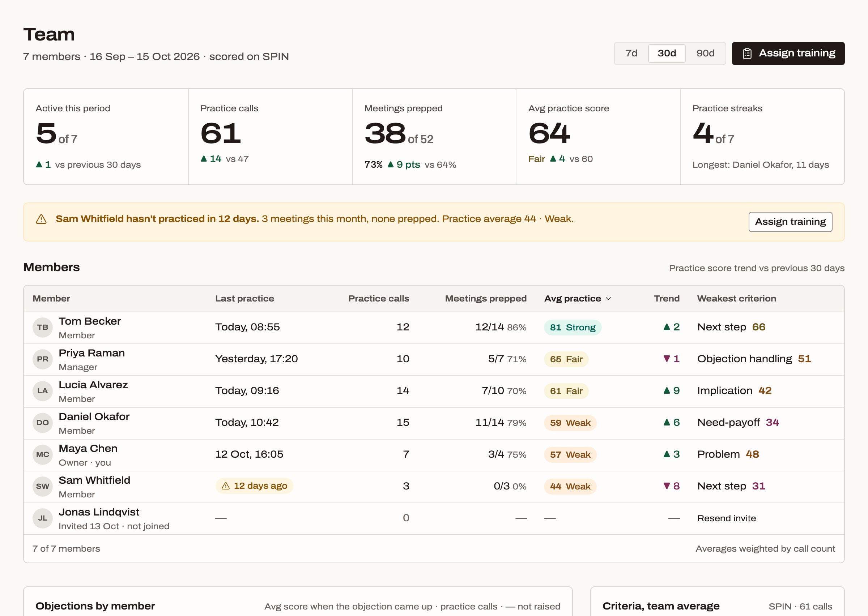Click the PR avatar for Priya Raman
Screen dimensions: 868x616
click(x=42, y=359)
